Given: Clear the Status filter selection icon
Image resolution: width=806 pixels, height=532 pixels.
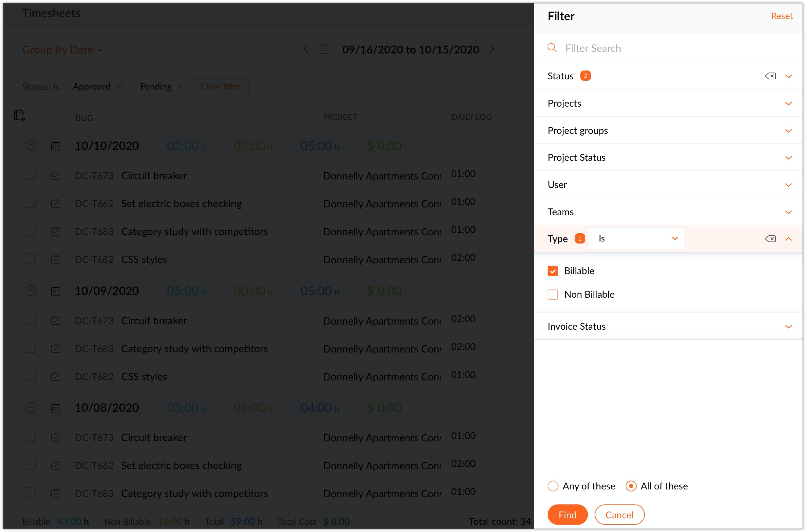Looking at the screenshot, I should click(x=770, y=76).
